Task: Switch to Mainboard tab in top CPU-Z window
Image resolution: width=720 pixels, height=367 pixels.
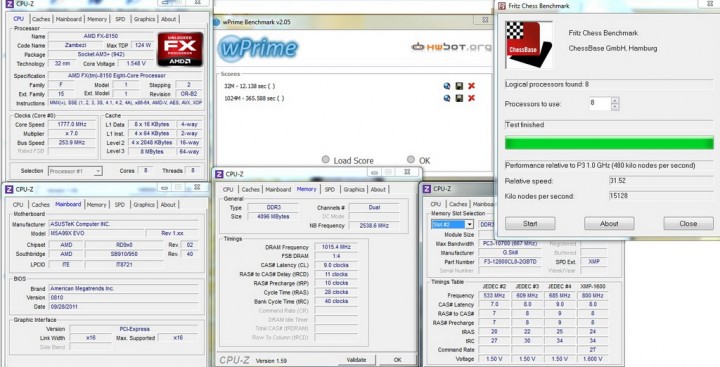Action: pos(69,19)
